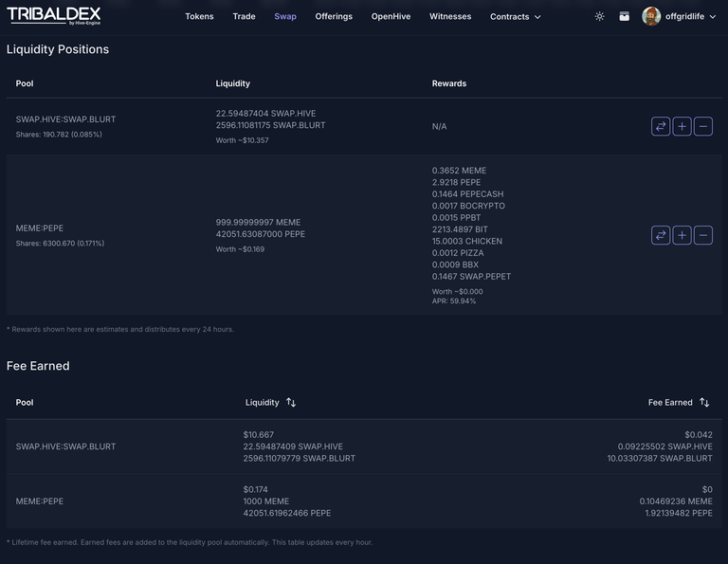The width and height of the screenshot is (728, 564).
Task: Select the Swap navigation tab
Action: [285, 16]
